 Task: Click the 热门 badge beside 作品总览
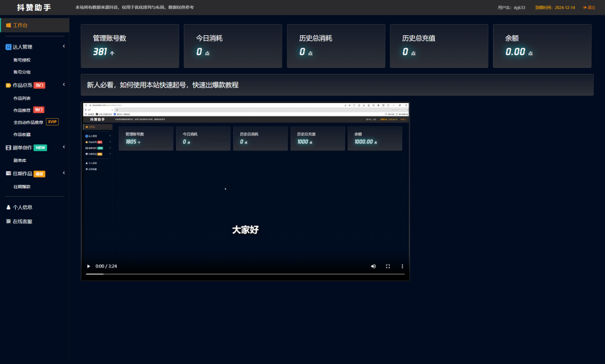tap(39, 85)
